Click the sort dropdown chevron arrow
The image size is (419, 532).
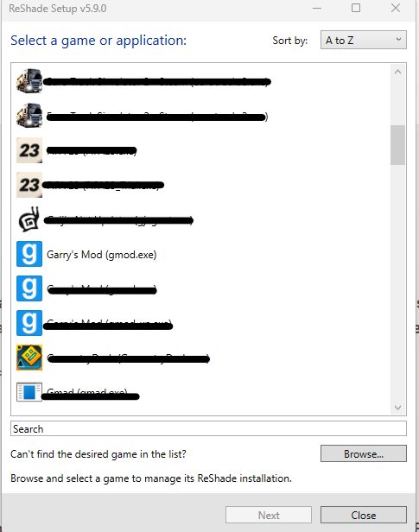(398, 40)
